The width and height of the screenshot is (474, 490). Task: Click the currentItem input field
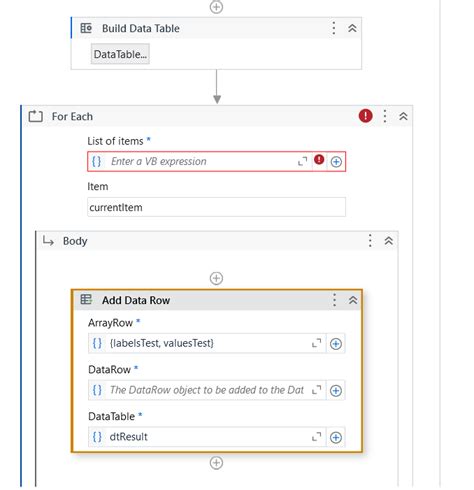tap(216, 207)
